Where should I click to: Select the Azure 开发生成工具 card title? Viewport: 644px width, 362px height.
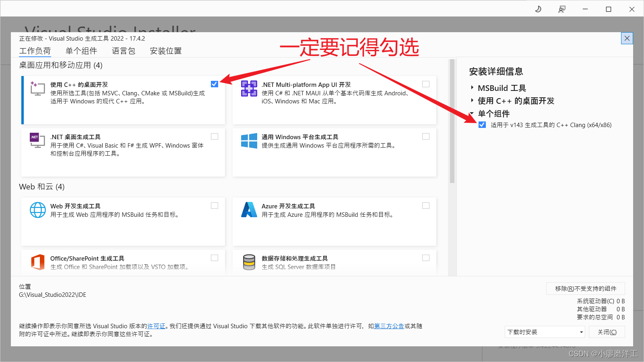pyautogui.click(x=288, y=206)
